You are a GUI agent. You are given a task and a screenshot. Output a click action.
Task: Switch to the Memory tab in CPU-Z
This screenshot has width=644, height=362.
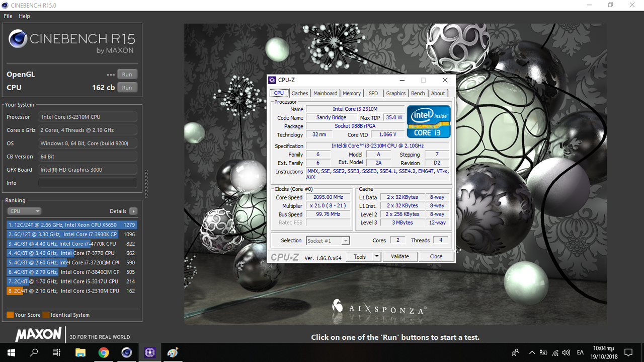click(352, 93)
